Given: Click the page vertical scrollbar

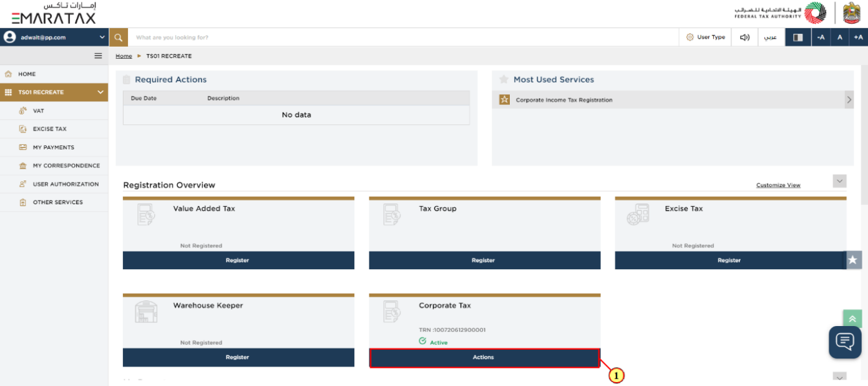Looking at the screenshot, I should (864, 134).
